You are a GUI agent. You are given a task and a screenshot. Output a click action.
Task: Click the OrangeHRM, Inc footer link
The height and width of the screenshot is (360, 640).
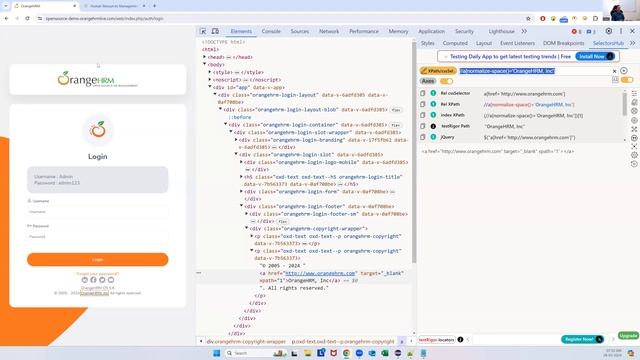coord(94,293)
